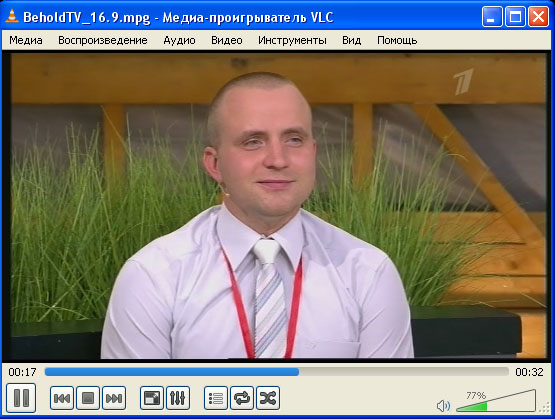Toggle fullscreen video mode
Image resolution: width=555 pixels, height=419 pixels.
pos(152,398)
